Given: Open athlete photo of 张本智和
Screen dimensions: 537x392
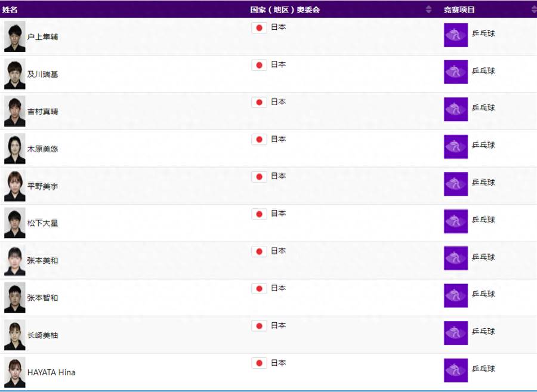Looking at the screenshot, I should pyautogui.click(x=15, y=298).
